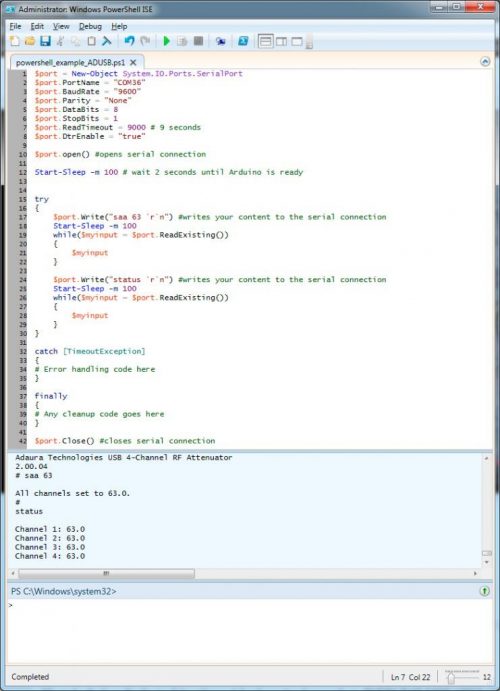Cut selection with the scissors icon
The width and height of the screenshot is (500, 691).
click(x=60, y=41)
